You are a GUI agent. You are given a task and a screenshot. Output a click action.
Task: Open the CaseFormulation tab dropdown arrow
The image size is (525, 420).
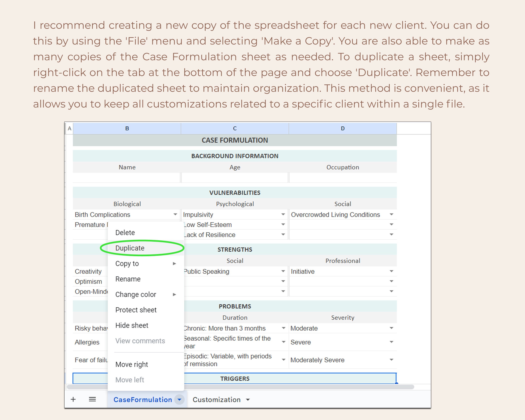click(180, 400)
